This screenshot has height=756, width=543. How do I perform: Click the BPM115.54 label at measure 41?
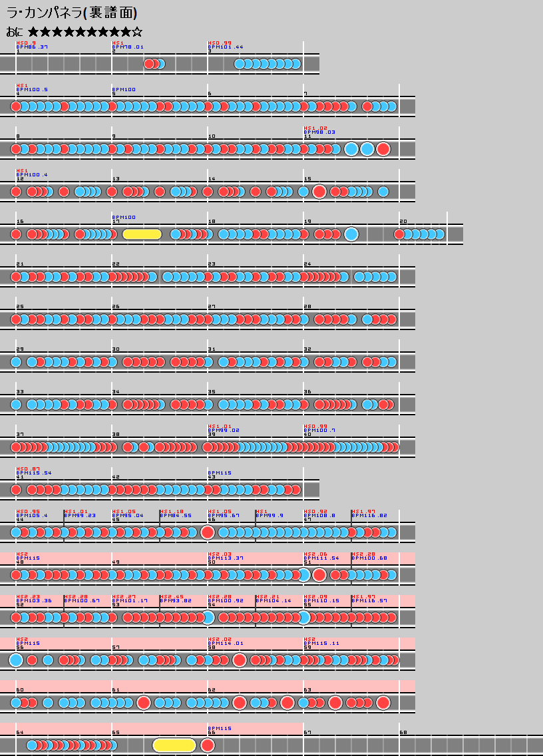(34, 473)
